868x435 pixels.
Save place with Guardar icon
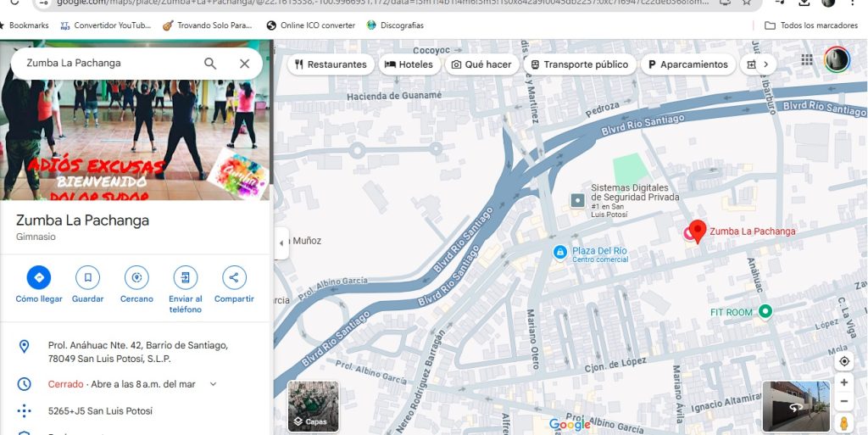[87, 277]
